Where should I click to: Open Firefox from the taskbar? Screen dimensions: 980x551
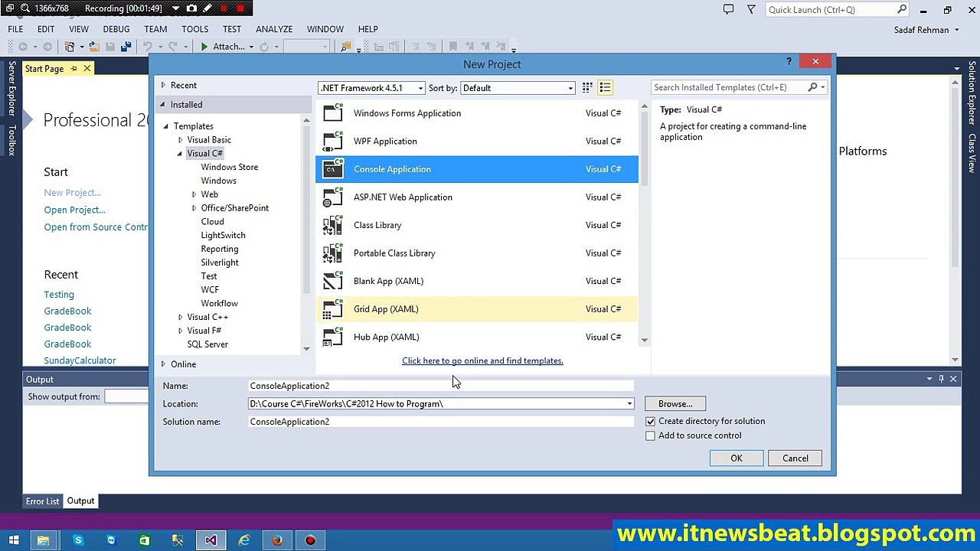pos(277,540)
